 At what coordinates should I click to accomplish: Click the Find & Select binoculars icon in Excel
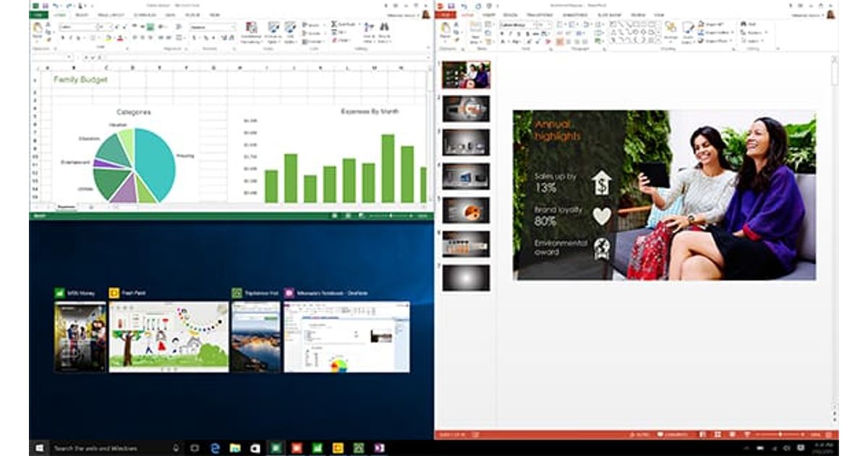click(x=384, y=29)
